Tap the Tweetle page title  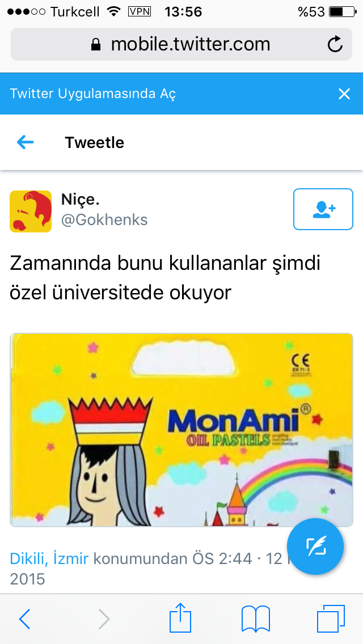click(x=95, y=142)
